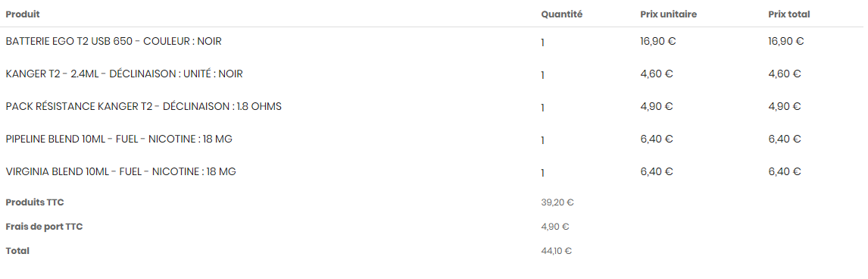Click the 4,60 € unit price
Viewport: 868px width, 279px height.
656,74
